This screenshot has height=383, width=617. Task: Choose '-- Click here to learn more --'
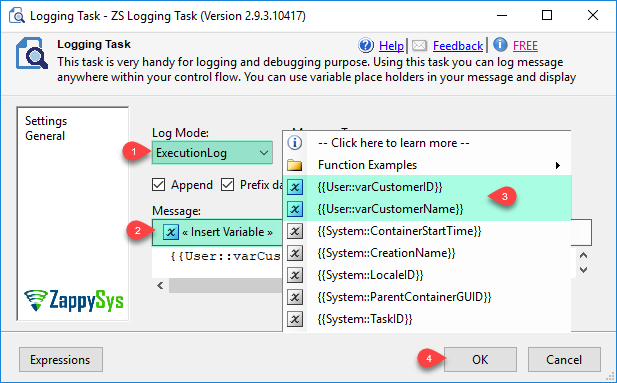click(393, 143)
